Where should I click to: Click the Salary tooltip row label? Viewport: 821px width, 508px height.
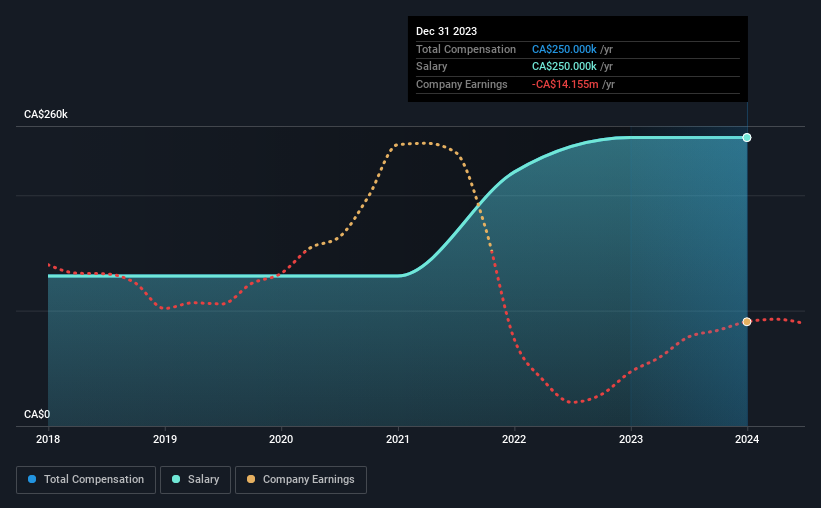coord(431,67)
